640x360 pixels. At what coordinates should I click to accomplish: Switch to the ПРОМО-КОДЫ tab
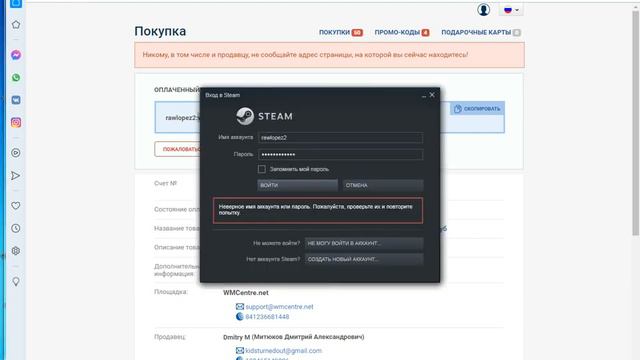(402, 32)
